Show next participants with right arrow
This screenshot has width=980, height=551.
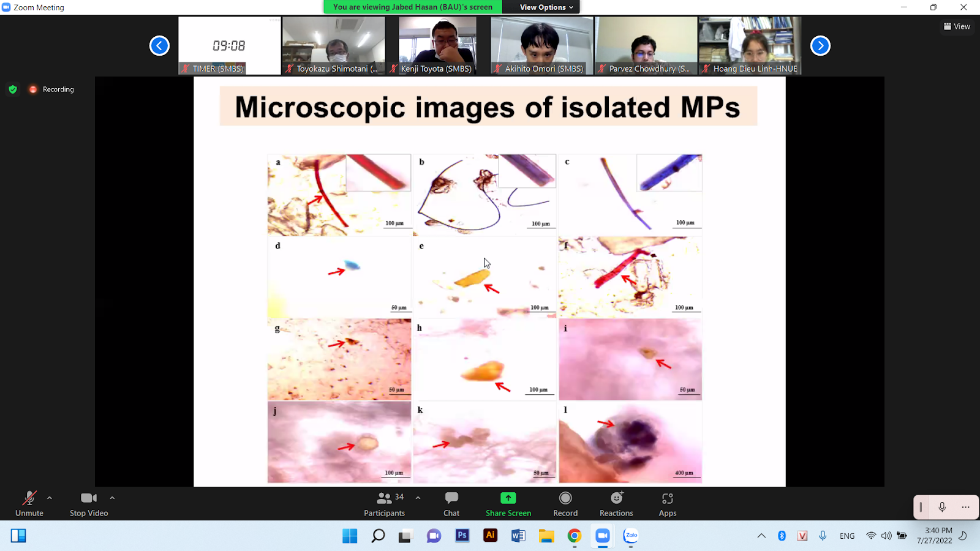[x=820, y=46]
